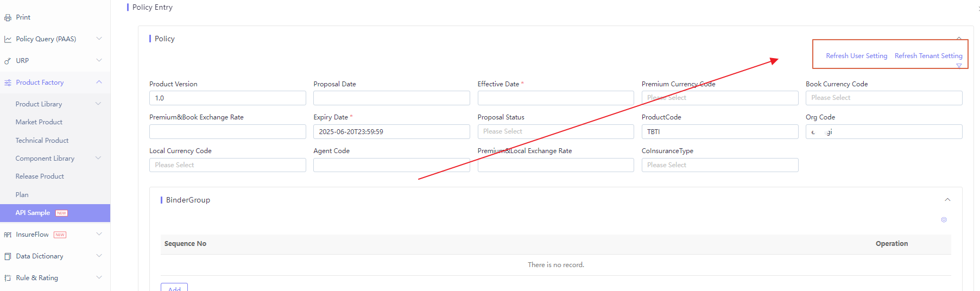Click the Product Version input field
The width and height of the screenshot is (980, 291).
227,98
